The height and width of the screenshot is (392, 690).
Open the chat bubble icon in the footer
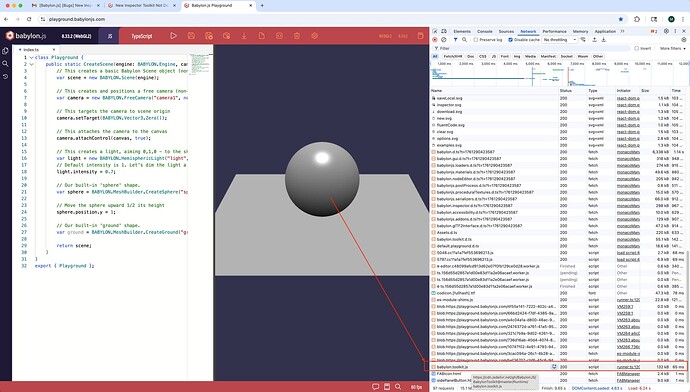[375, 387]
